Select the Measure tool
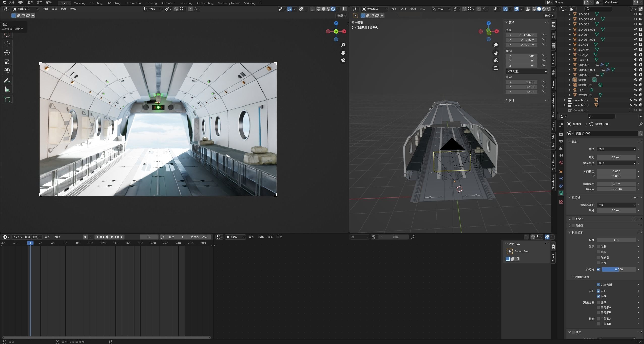644x344 pixels. [7, 90]
